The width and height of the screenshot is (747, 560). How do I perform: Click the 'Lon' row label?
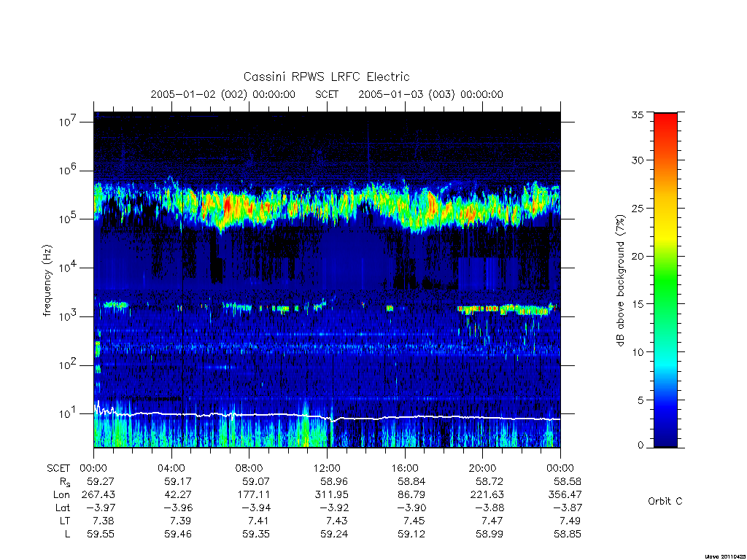click(x=61, y=495)
